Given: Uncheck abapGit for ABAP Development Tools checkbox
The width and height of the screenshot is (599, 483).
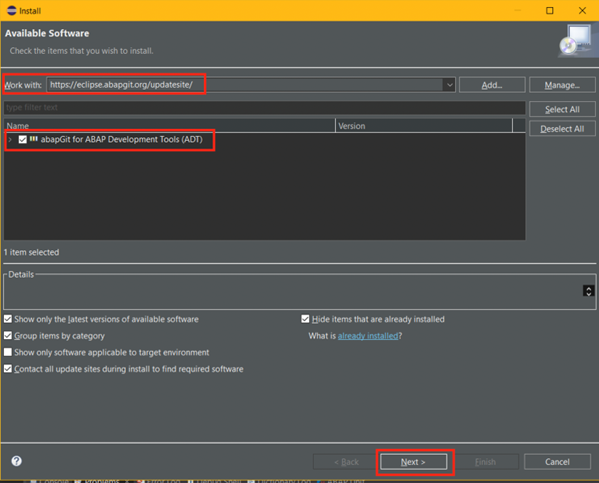Looking at the screenshot, I should point(23,139).
